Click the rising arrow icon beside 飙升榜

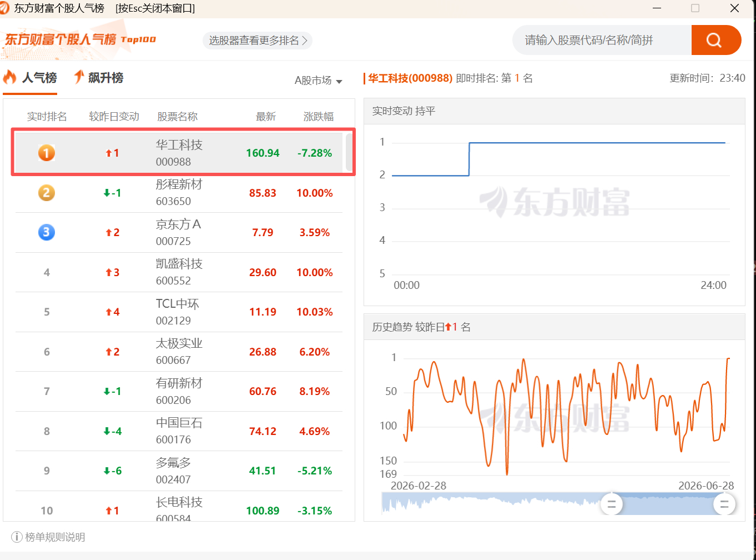coord(79,77)
